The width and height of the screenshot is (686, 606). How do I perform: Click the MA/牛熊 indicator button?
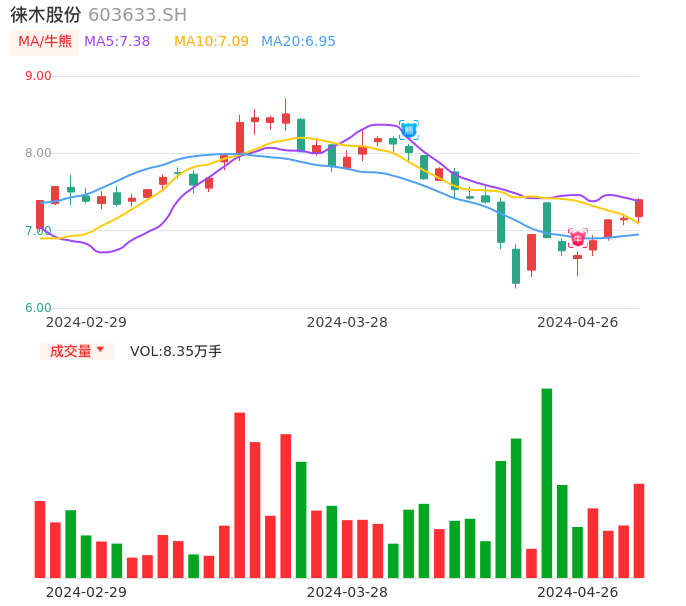[44, 42]
